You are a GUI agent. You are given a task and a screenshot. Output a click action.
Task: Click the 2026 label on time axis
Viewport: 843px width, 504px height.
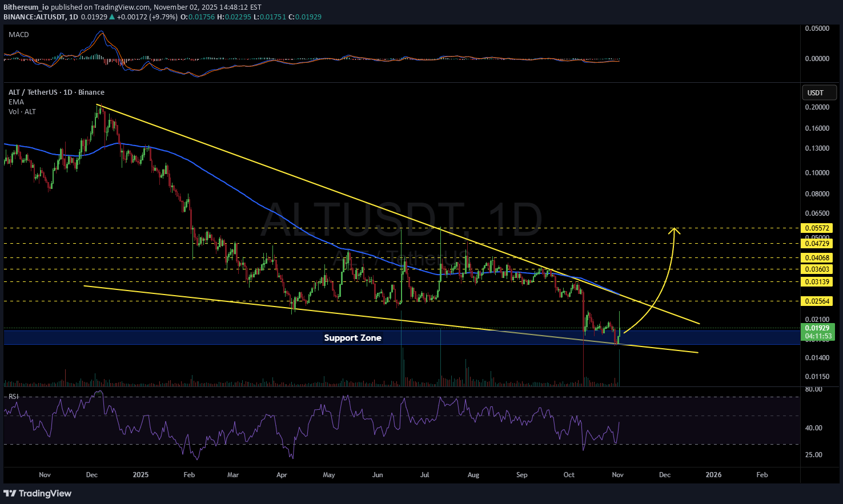pyautogui.click(x=713, y=474)
